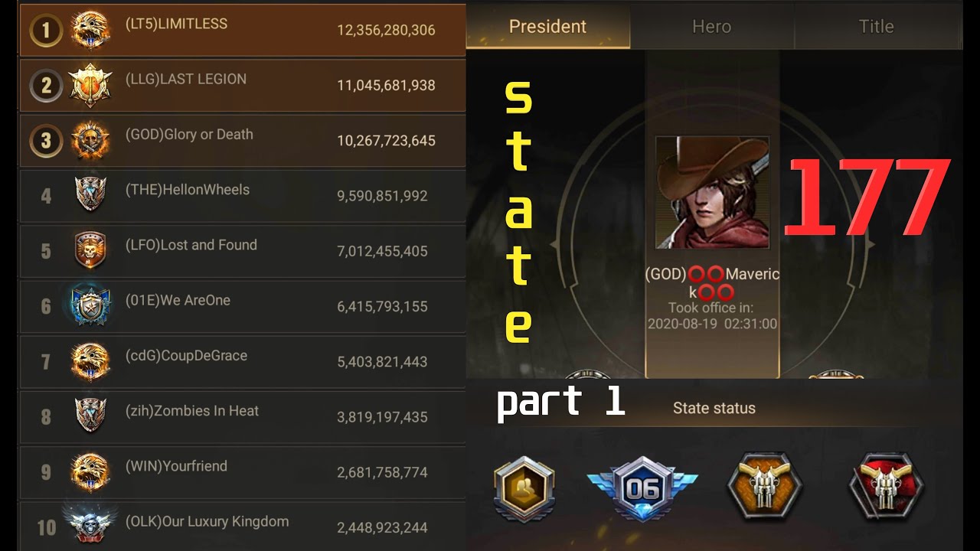Click the president's cowboy portrait
Viewport: 980px width, 551px height.
coord(712,192)
